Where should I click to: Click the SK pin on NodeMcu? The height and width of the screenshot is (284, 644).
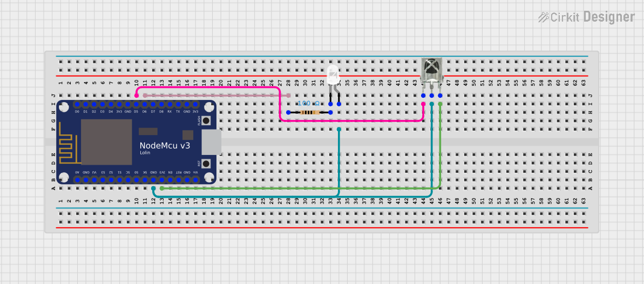pos(145,180)
